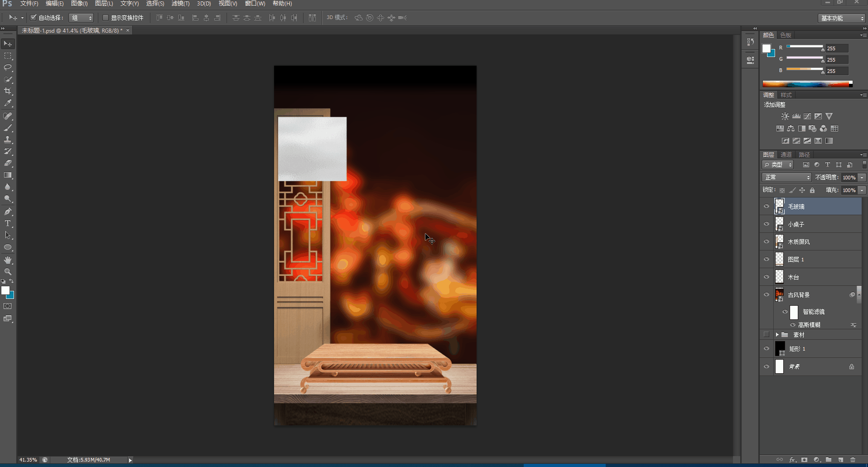
Task: Open the fill slider dropdown arrow
Action: [x=862, y=190]
